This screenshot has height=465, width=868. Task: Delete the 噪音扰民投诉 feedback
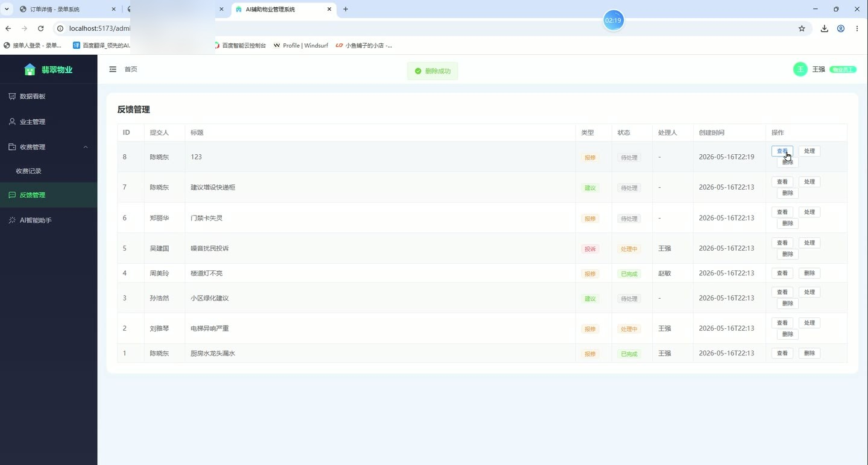(788, 254)
